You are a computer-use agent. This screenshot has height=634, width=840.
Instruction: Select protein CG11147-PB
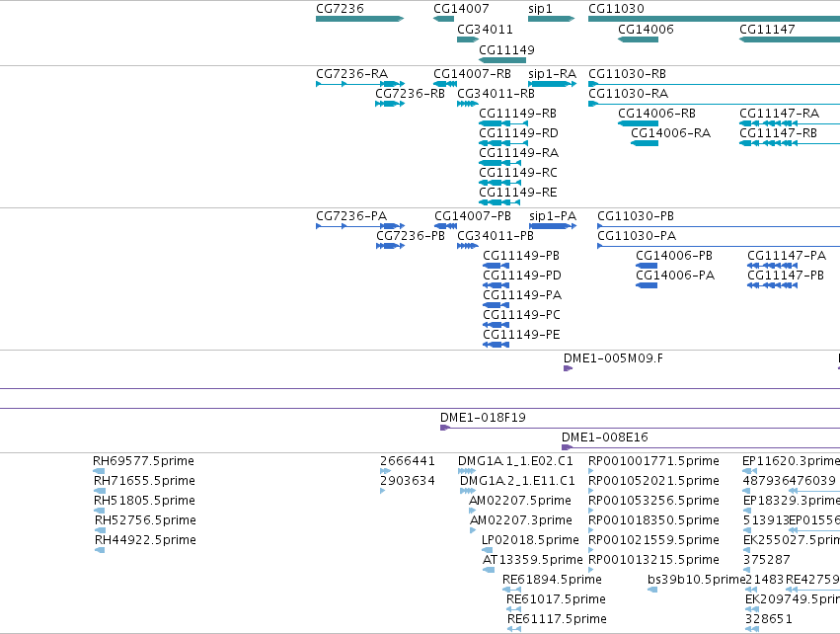(773, 285)
